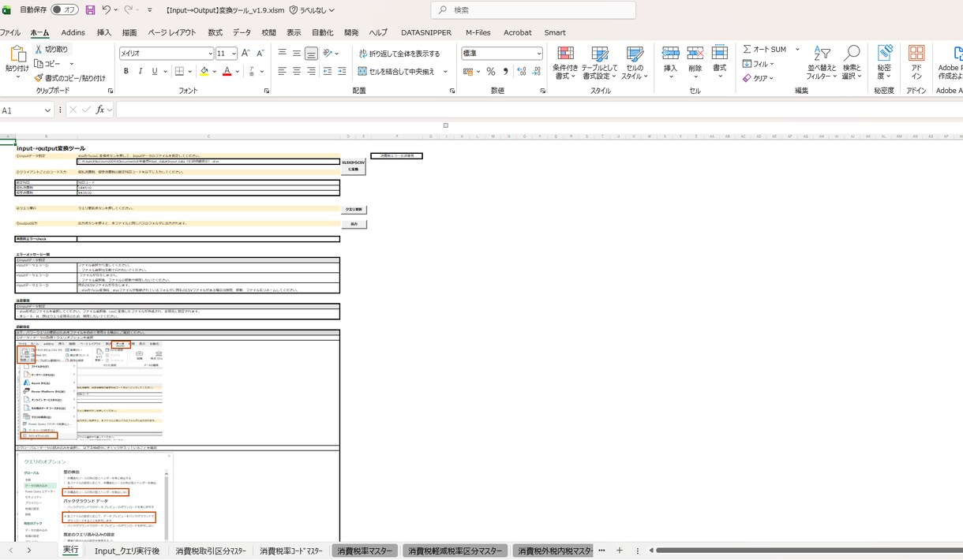
Task: Click the 出力 worksheet button
Action: [354, 224]
